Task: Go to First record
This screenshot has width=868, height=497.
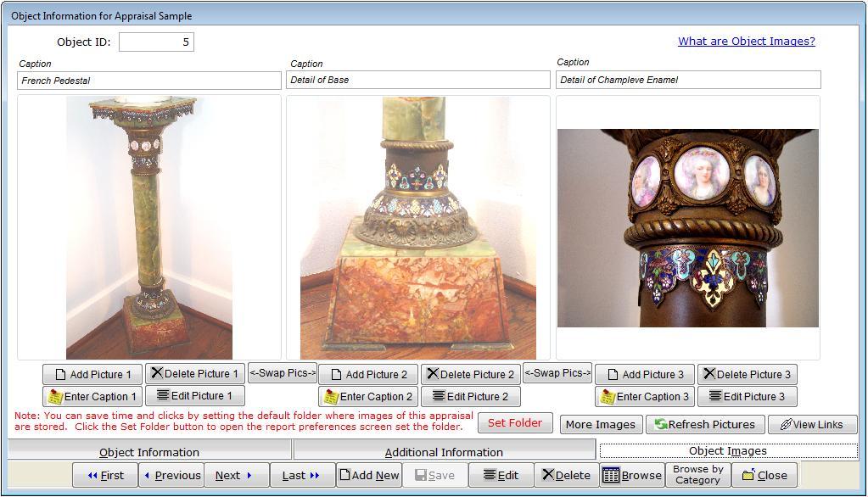Action: (x=105, y=475)
